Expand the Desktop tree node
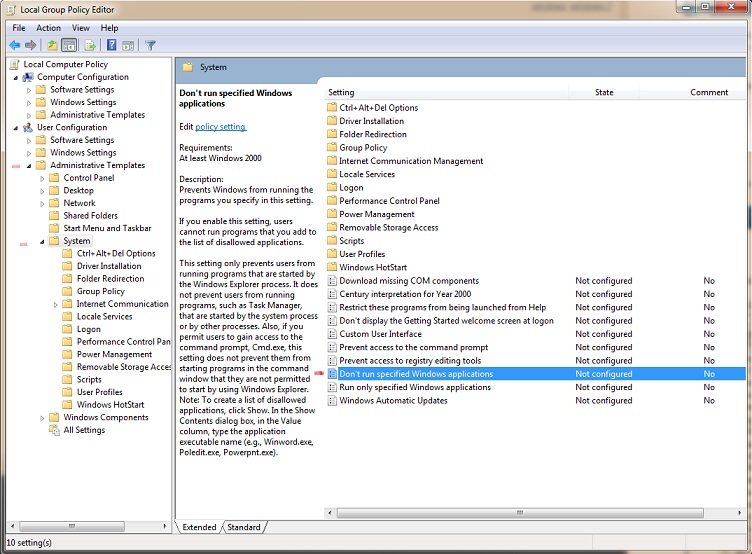This screenshot has width=752, height=554. point(42,191)
